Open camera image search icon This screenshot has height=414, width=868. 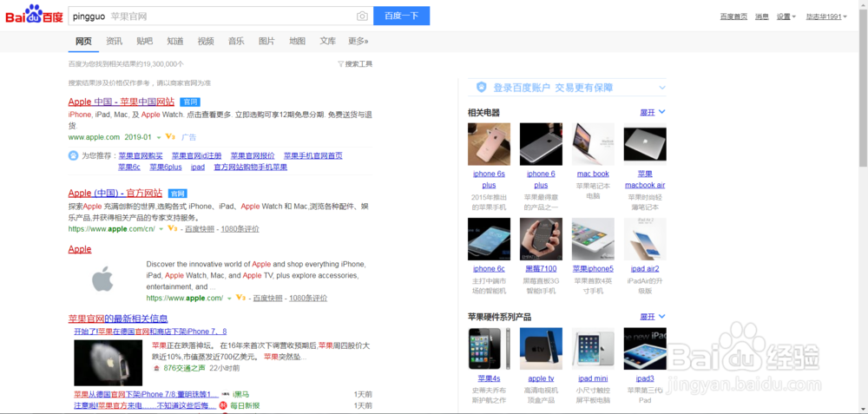[x=362, y=16]
